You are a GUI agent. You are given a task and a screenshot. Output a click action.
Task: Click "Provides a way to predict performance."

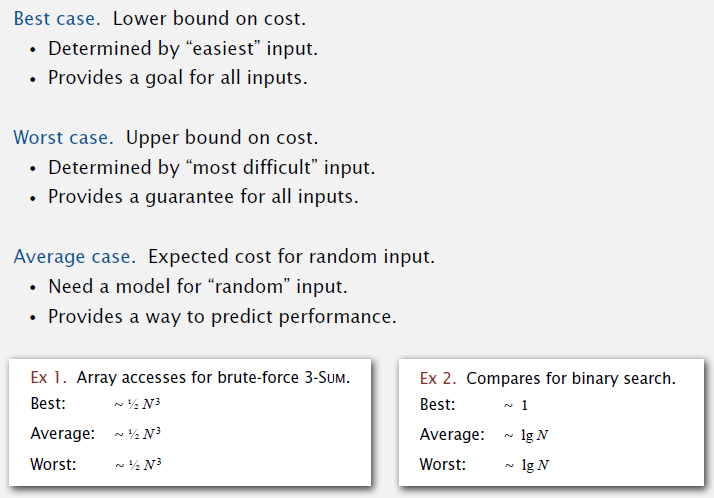point(222,316)
